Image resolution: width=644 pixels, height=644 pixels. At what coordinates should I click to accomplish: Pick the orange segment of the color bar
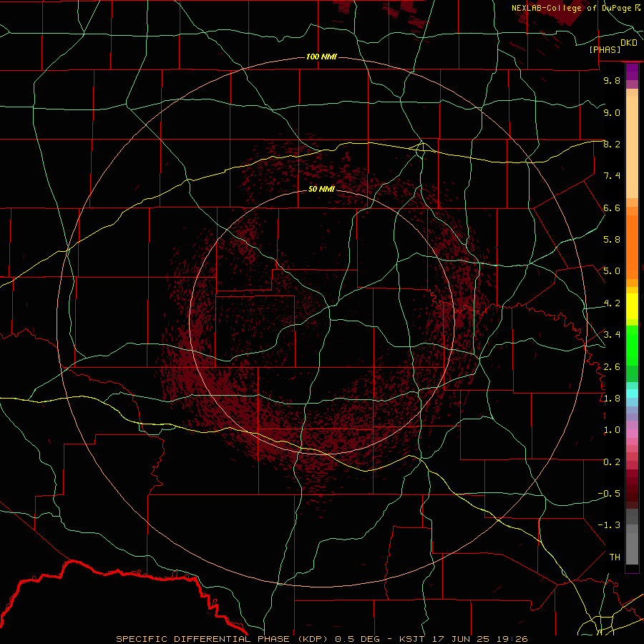[632, 247]
